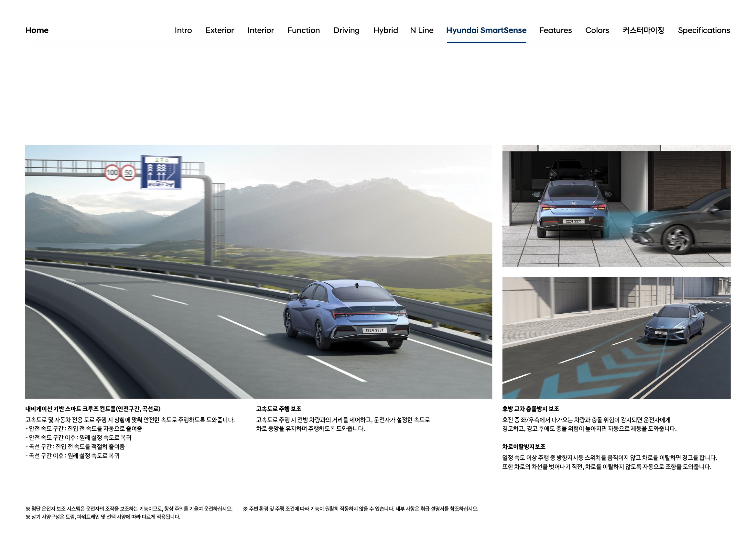The height and width of the screenshot is (534, 756).
Task: Go to the Specifications tab
Action: click(x=704, y=30)
